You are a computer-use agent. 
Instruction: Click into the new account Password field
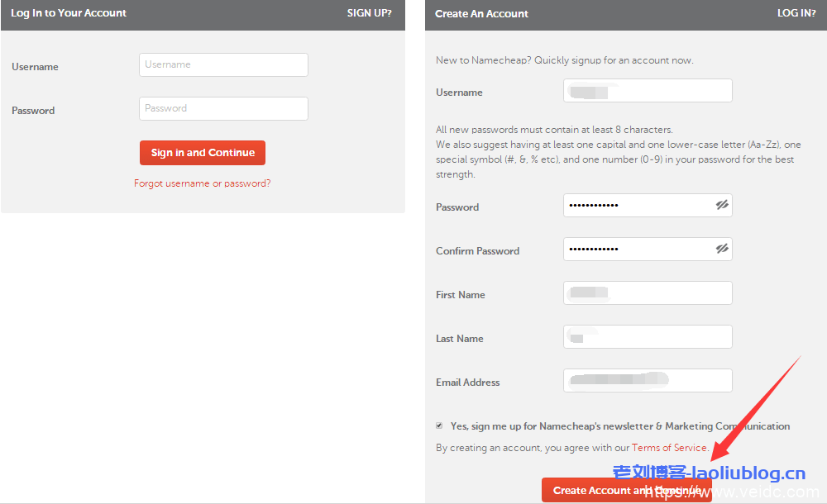[x=637, y=205]
